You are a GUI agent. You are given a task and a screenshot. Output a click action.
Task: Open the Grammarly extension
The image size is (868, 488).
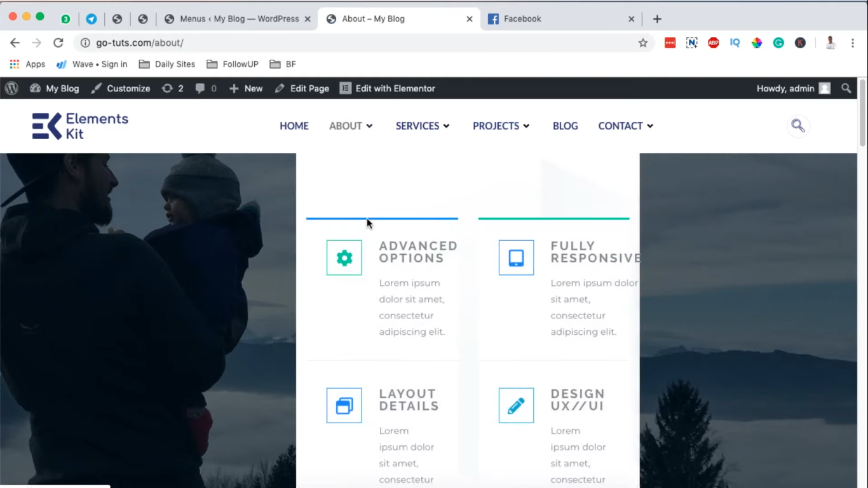778,43
